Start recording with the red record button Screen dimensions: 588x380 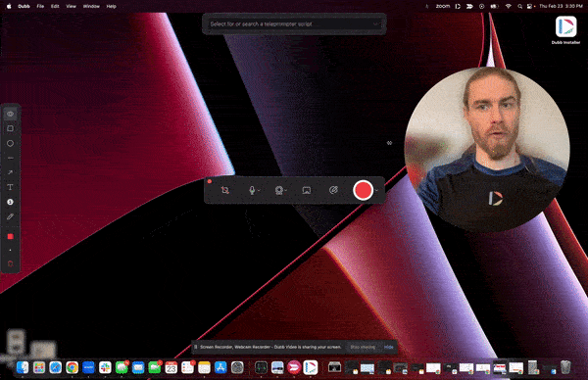pos(363,190)
